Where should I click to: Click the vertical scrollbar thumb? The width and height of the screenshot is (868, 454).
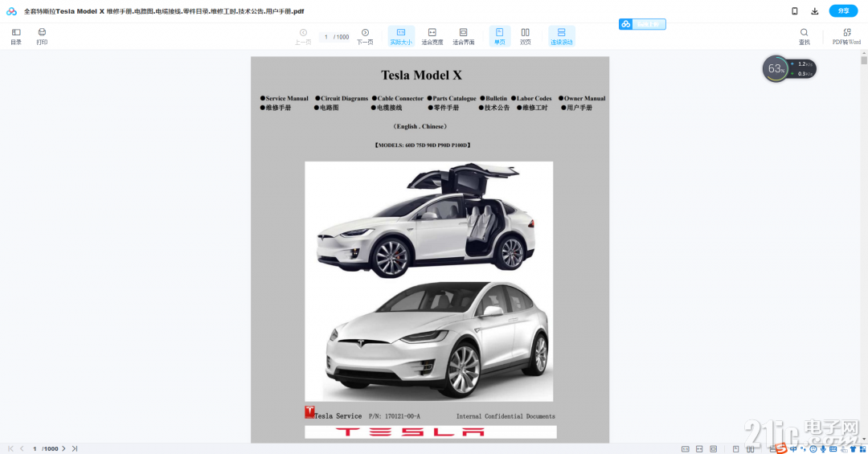863,59
